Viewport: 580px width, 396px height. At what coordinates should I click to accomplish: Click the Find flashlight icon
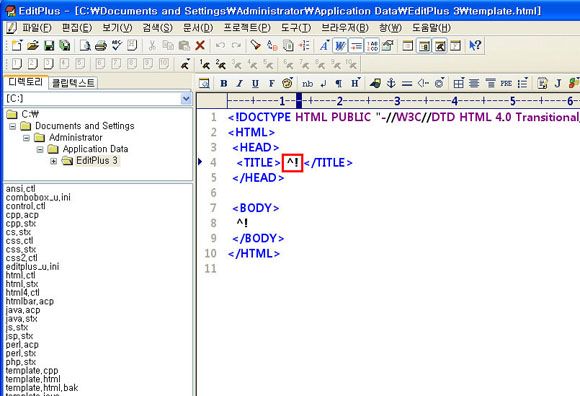click(x=256, y=46)
